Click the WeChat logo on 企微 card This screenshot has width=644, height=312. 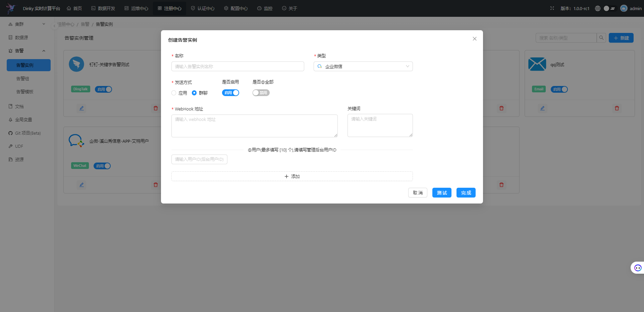[76, 140]
